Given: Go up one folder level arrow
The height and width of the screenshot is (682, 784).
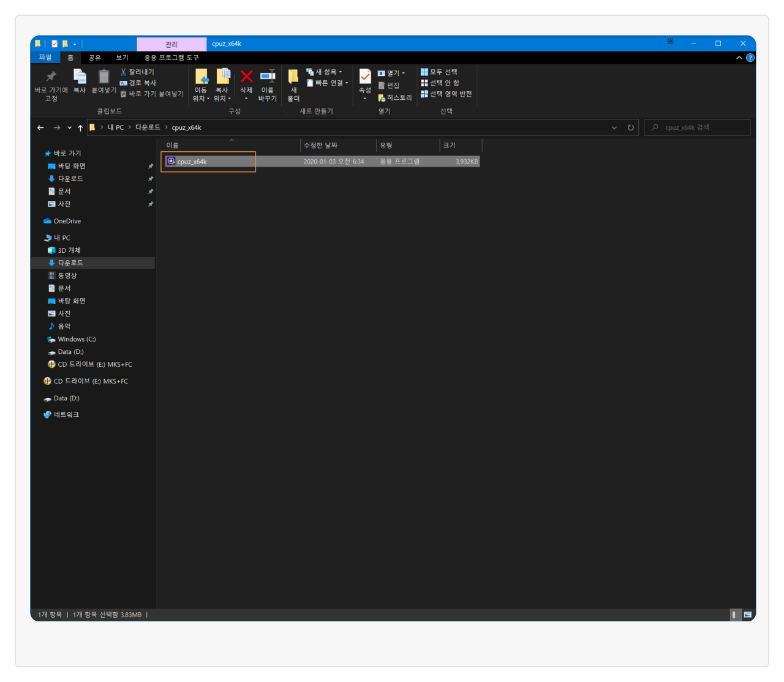Looking at the screenshot, I should [x=80, y=127].
